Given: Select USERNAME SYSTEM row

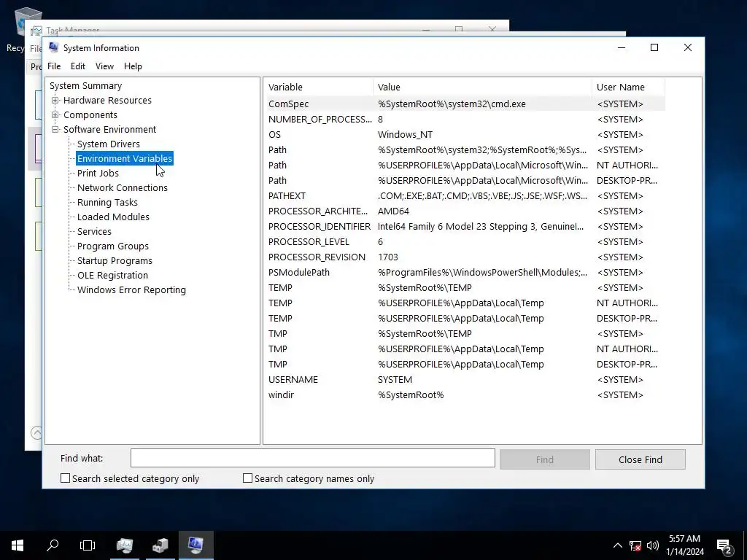Looking at the screenshot, I should tap(465, 379).
